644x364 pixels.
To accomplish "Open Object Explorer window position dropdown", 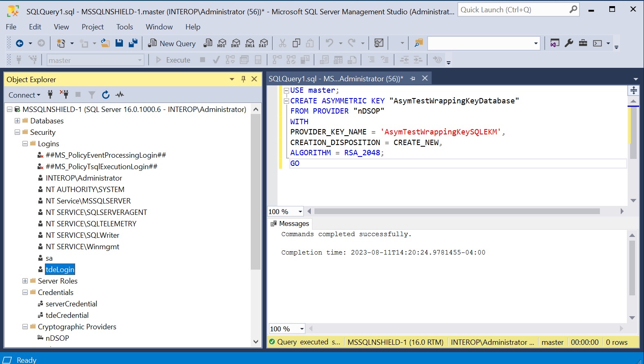I will click(x=232, y=79).
